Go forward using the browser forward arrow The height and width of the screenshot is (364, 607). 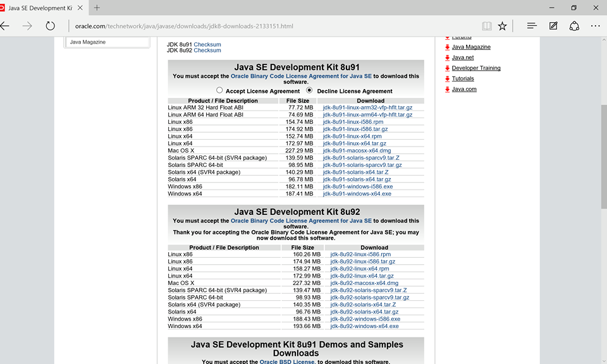coord(27,26)
